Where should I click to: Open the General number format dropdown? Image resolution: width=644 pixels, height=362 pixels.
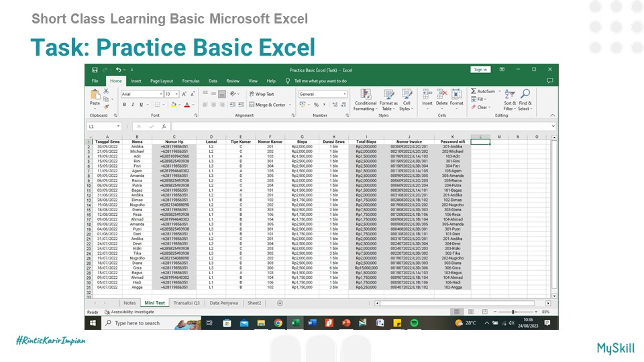click(x=345, y=94)
